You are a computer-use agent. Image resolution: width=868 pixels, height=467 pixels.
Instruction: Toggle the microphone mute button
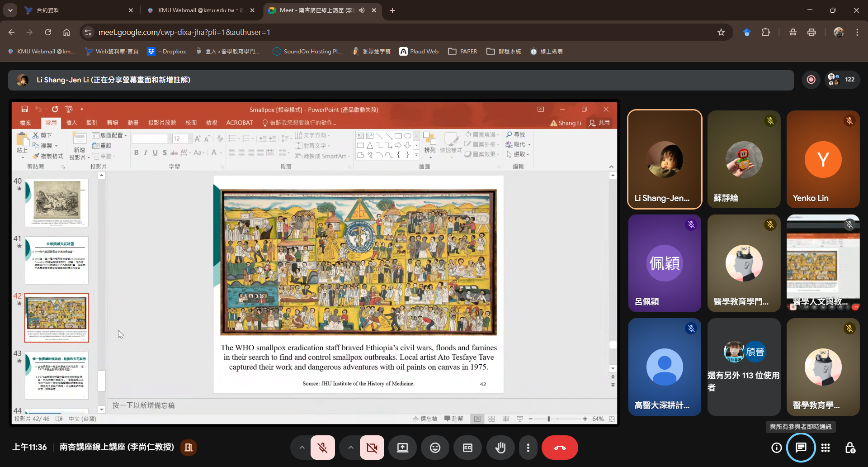click(x=322, y=448)
